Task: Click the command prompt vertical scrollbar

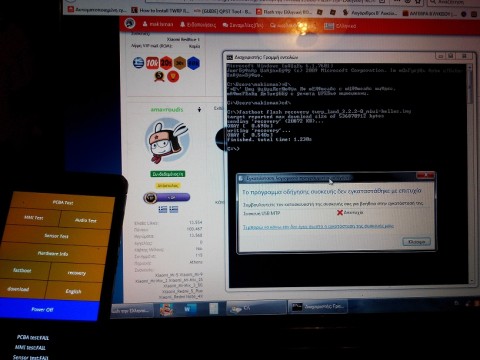Action: (x=470, y=173)
